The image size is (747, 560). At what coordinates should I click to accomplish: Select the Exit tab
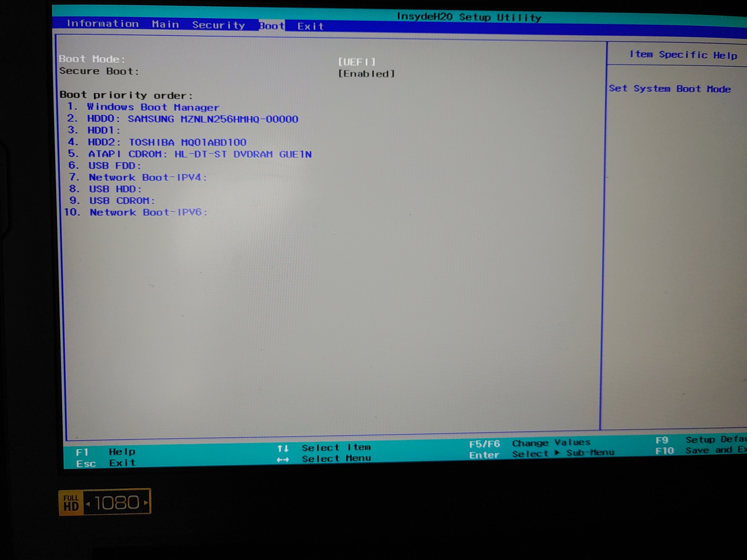coord(310,26)
